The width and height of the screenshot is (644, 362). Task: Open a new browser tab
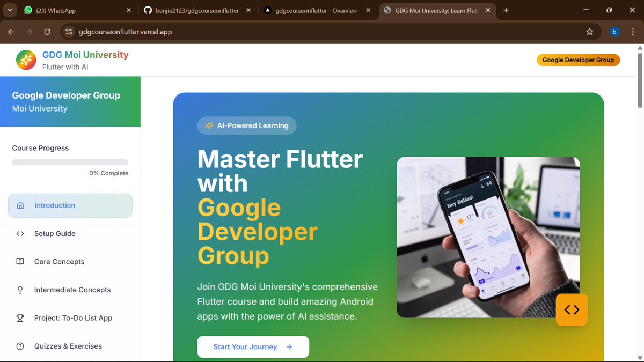(x=506, y=10)
